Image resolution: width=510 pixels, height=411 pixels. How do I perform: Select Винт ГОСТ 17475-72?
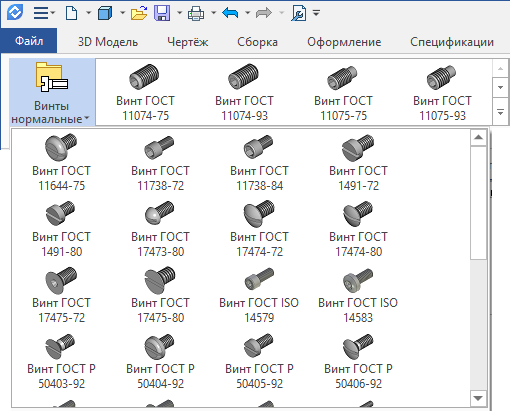point(61,295)
